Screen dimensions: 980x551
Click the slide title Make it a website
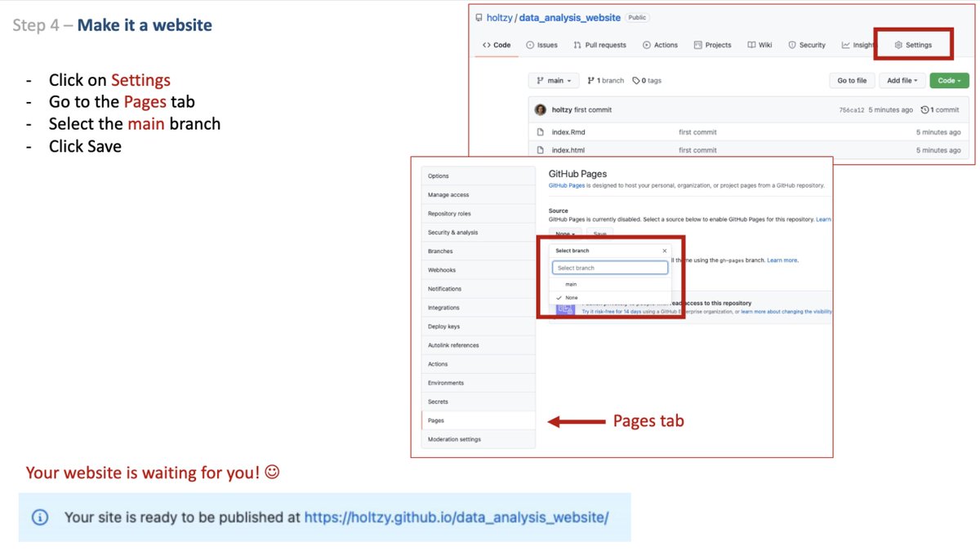(x=145, y=25)
